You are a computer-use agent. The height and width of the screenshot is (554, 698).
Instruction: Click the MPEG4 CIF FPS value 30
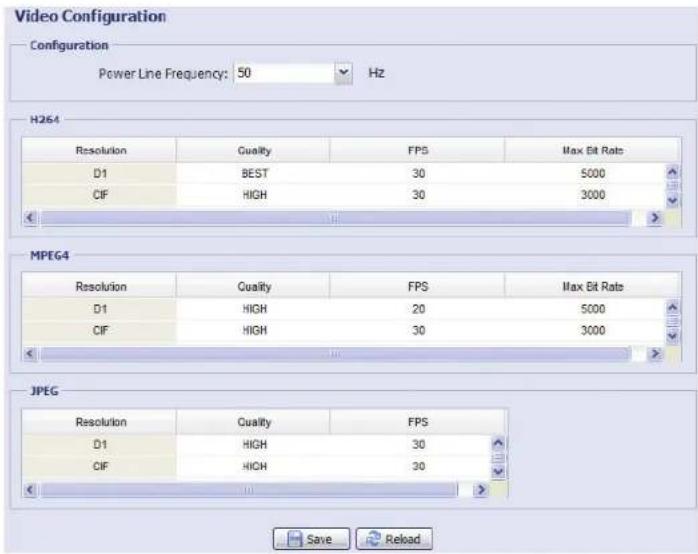pos(417,331)
